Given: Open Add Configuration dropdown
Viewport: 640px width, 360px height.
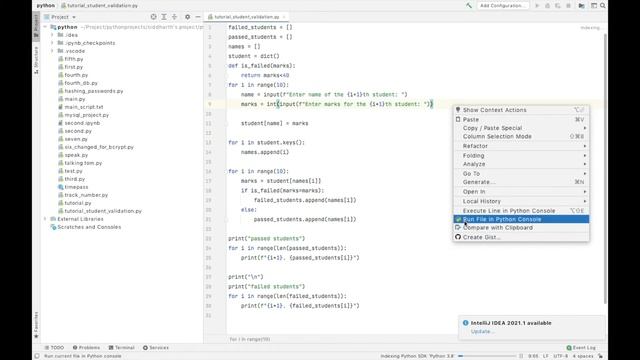Looking at the screenshot, I should click(502, 6).
